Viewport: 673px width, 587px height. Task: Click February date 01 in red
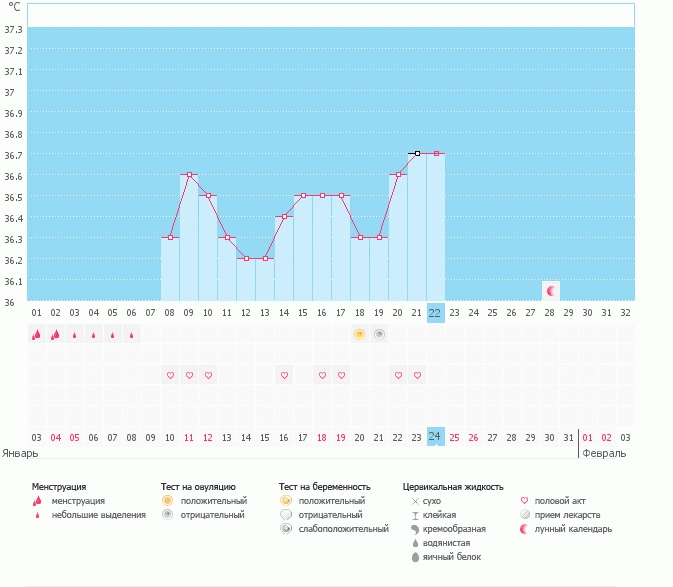point(588,438)
